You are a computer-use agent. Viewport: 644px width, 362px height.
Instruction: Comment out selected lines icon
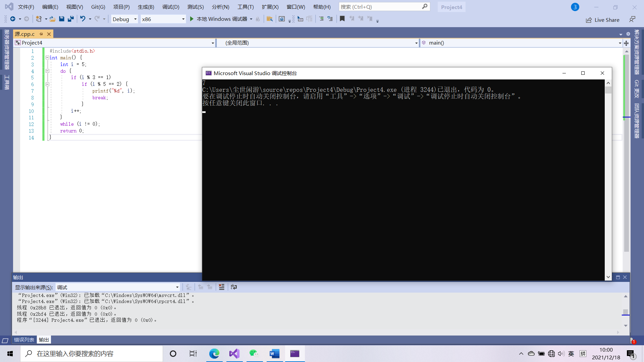point(321,19)
